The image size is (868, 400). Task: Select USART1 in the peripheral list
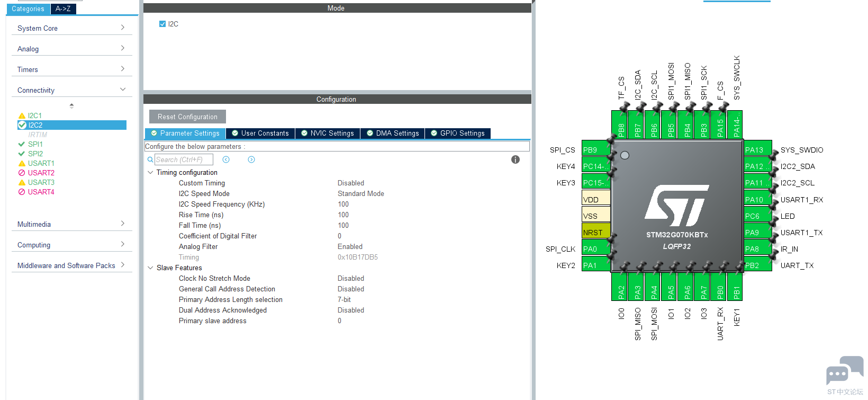(x=41, y=163)
